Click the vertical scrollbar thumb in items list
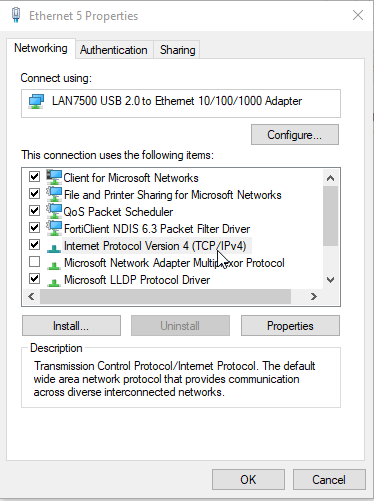 pos(330,216)
